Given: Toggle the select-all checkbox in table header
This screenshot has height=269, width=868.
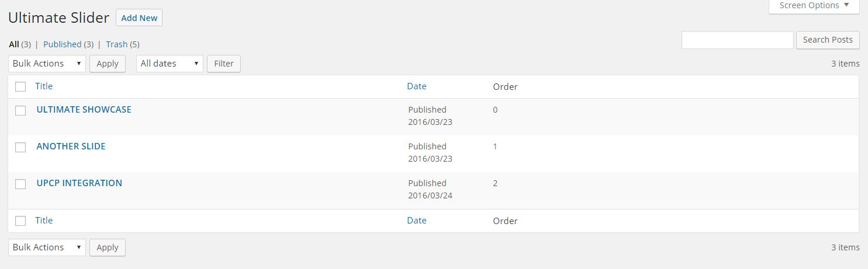Looking at the screenshot, I should click(20, 86).
